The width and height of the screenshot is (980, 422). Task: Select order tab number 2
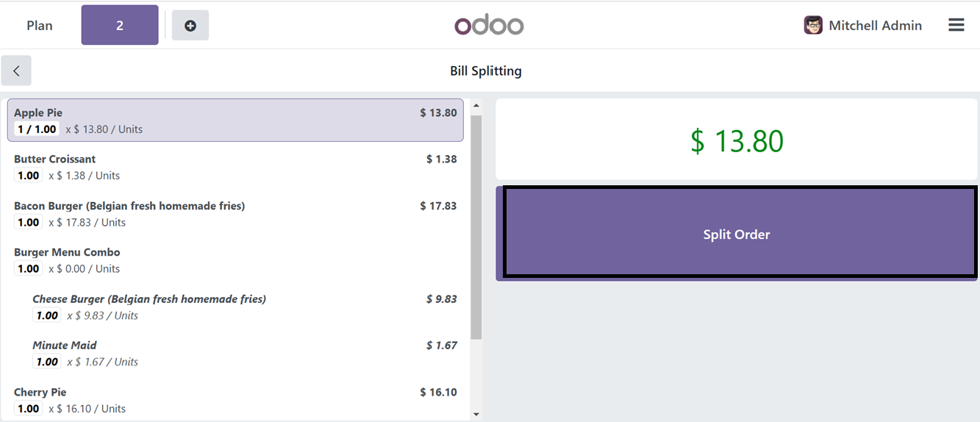(120, 25)
